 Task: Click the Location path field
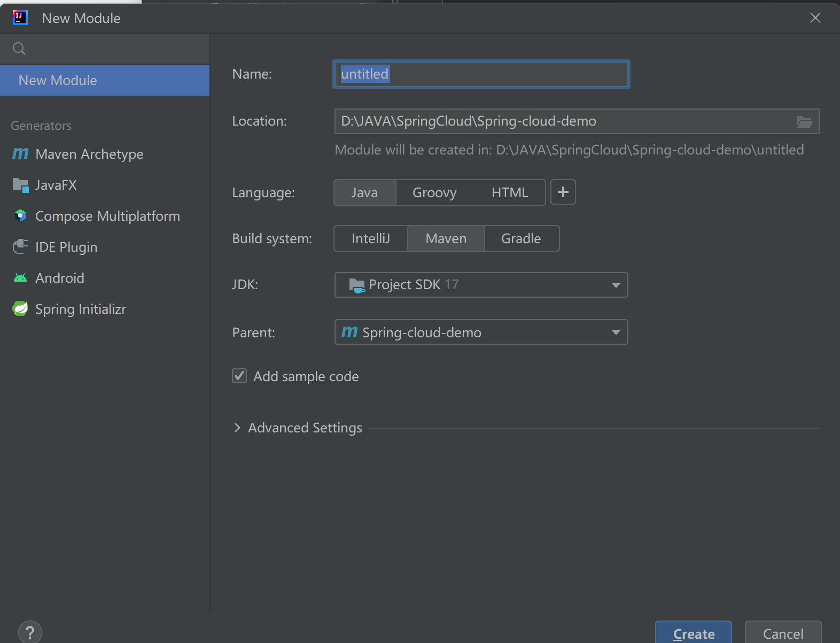(577, 121)
